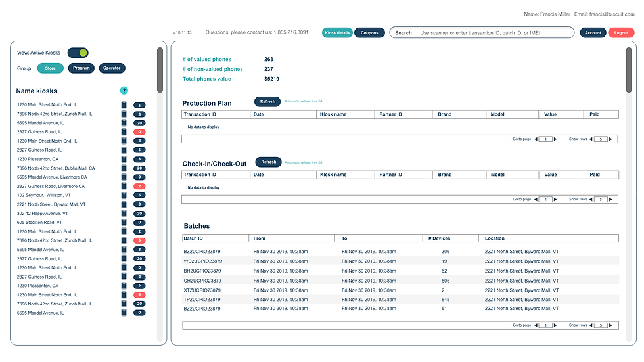Go to previous page in Check-In/Check-Out table

[536, 200]
